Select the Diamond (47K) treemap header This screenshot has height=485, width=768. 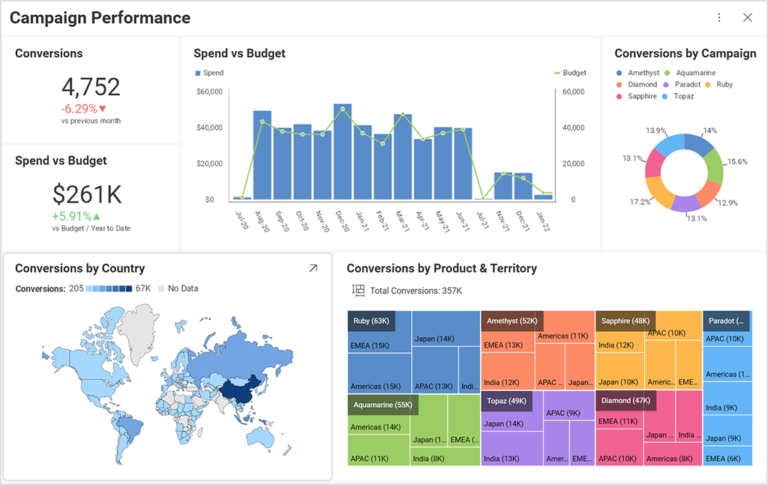point(623,401)
